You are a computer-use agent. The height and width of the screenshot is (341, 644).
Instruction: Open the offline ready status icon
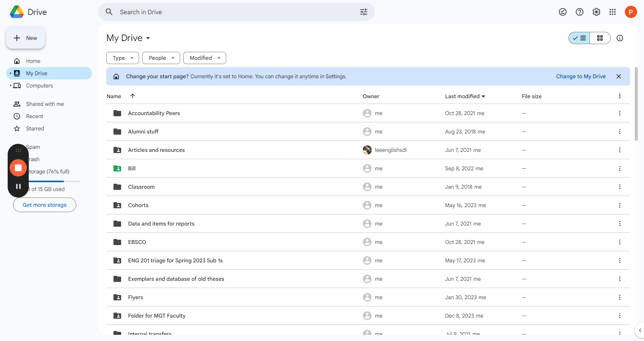click(x=562, y=12)
